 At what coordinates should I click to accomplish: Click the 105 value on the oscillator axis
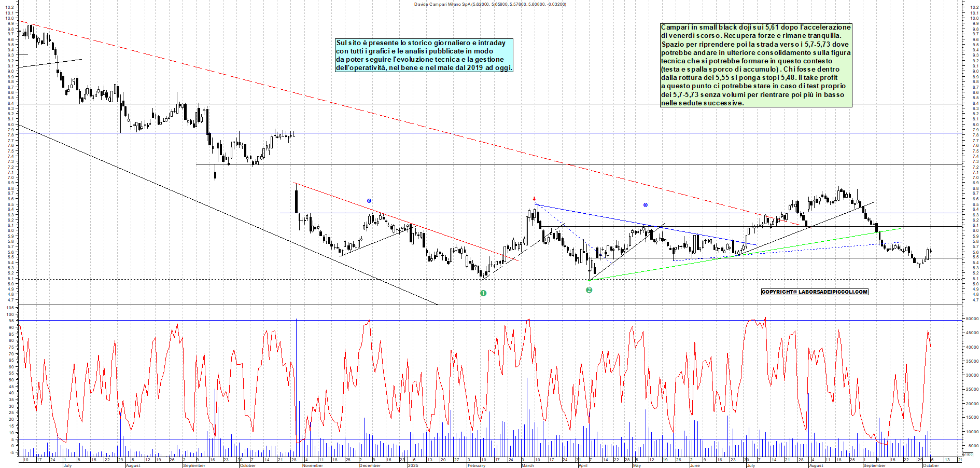pos(10,308)
